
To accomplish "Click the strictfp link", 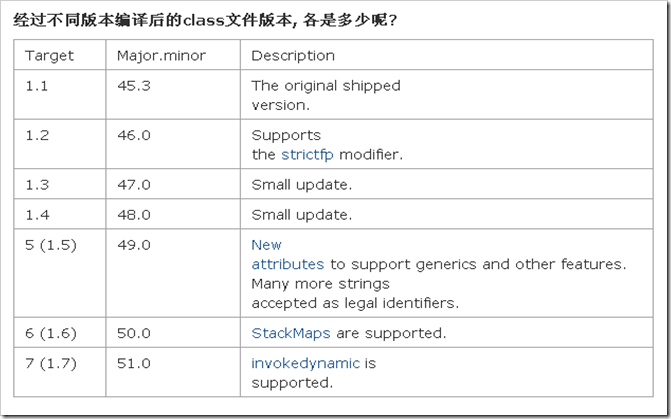I will click(309, 155).
